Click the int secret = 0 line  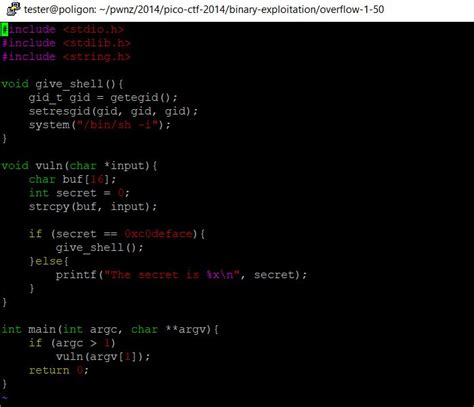coord(79,193)
